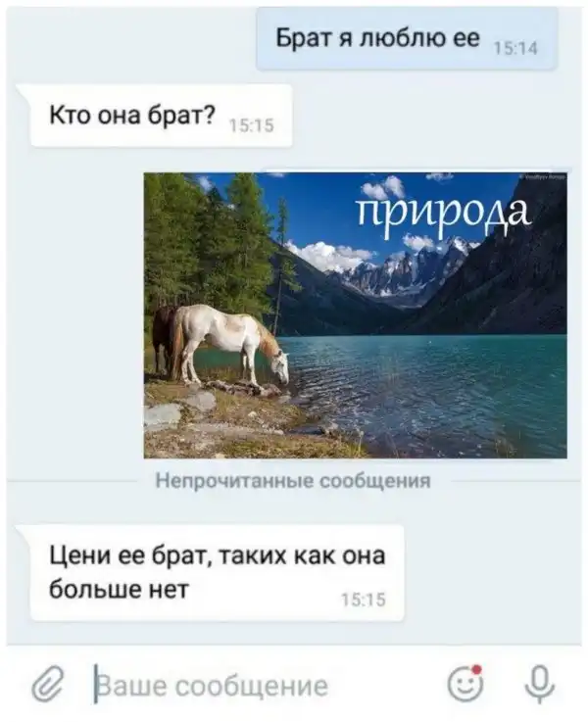The height and width of the screenshot is (722, 588).
Task: Tap the "Непрочитанные сообщения" divider label
Action: tap(293, 481)
